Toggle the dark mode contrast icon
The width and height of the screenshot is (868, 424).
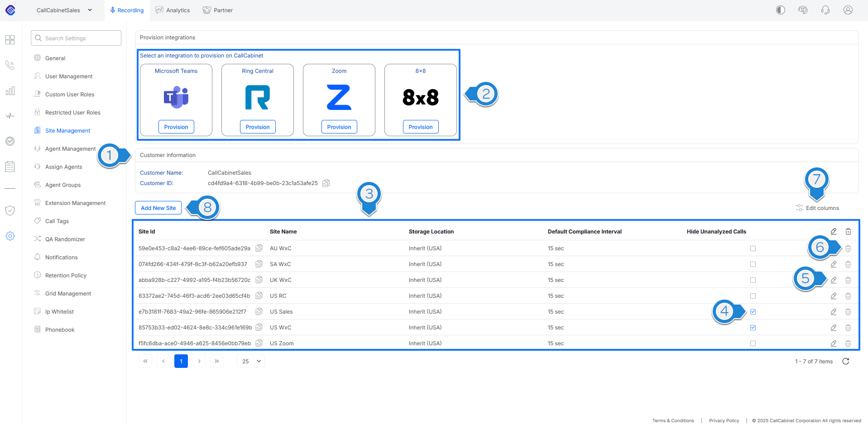pos(781,10)
